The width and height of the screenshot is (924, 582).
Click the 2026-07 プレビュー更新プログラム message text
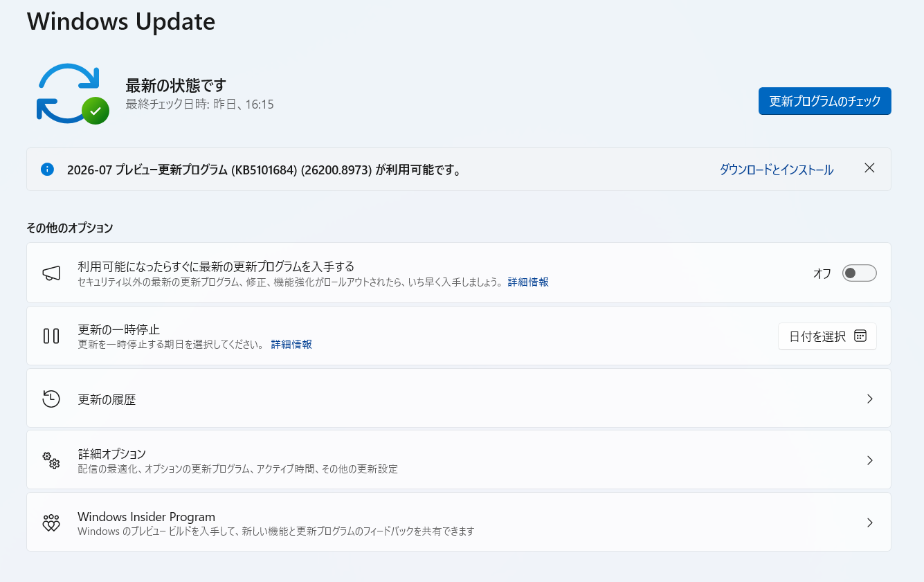pyautogui.click(x=264, y=170)
